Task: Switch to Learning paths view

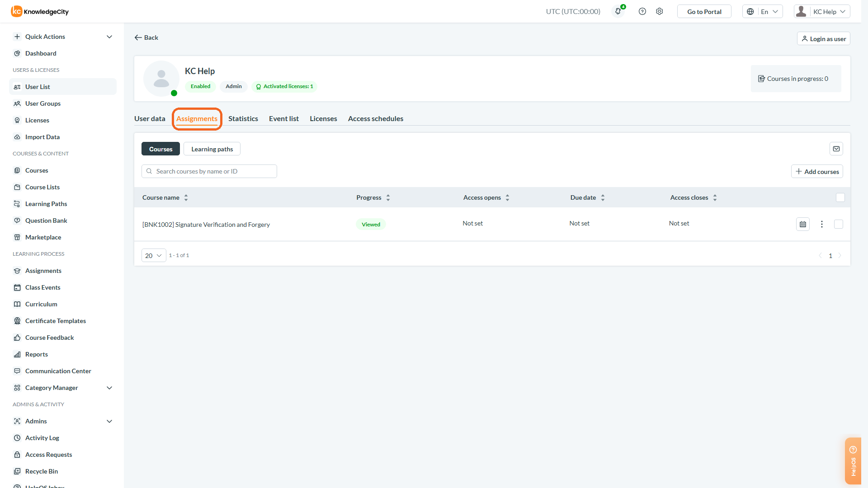Action: [212, 149]
